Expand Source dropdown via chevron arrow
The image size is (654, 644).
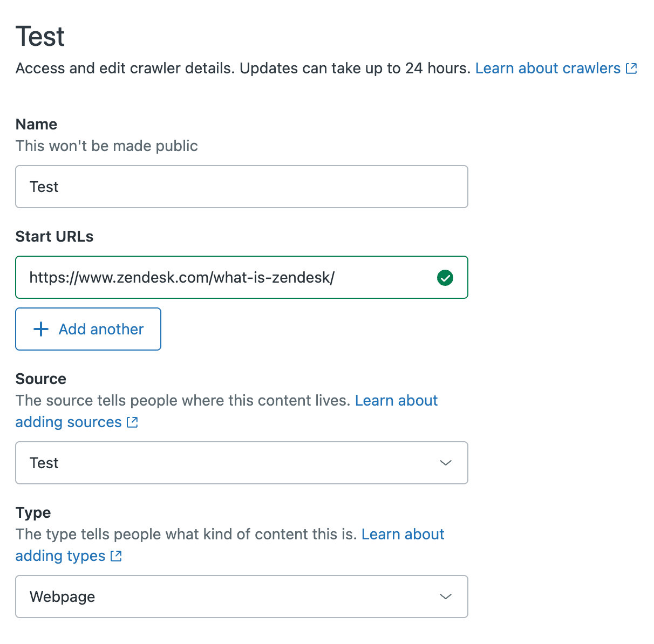tap(446, 463)
